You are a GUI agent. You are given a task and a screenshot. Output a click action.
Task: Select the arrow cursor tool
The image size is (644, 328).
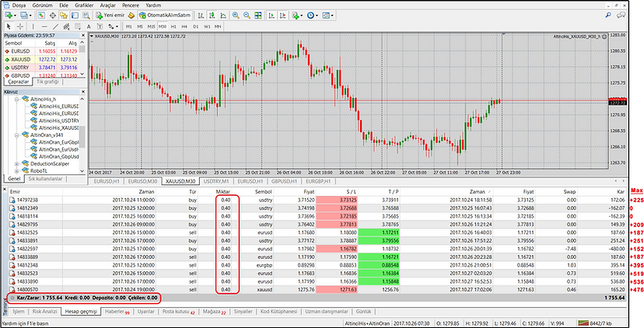coord(9,26)
